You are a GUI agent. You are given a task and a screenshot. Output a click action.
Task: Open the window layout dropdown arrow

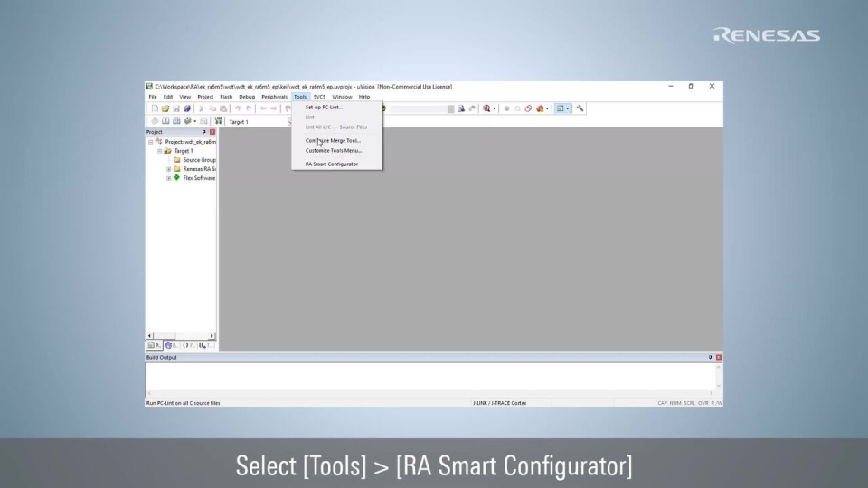point(568,108)
